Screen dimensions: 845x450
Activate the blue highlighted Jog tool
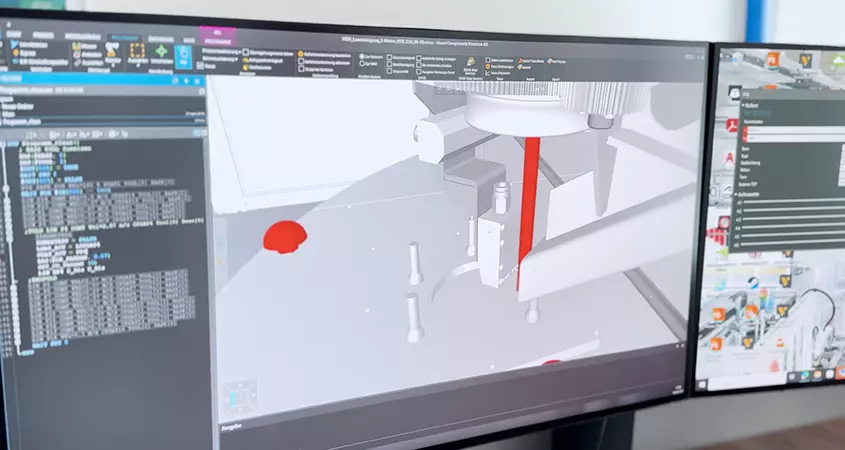point(183,55)
